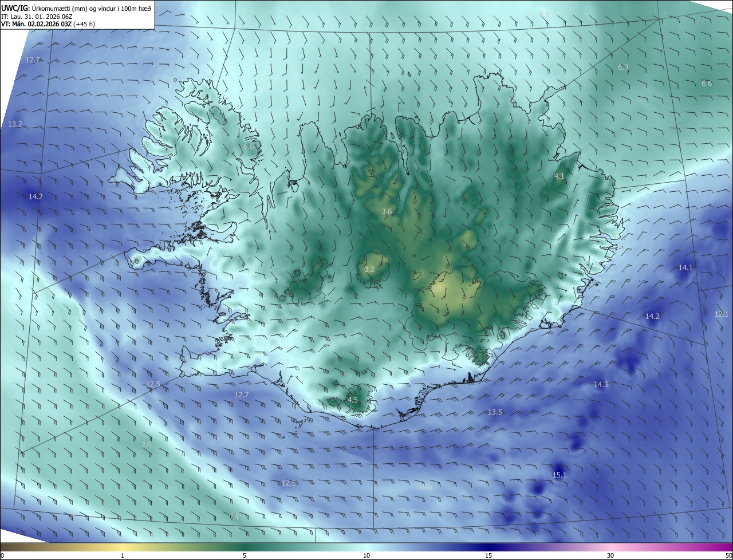The height and width of the screenshot is (560, 733).
Task: Click the legend tick label "10"
Action: tap(366, 555)
